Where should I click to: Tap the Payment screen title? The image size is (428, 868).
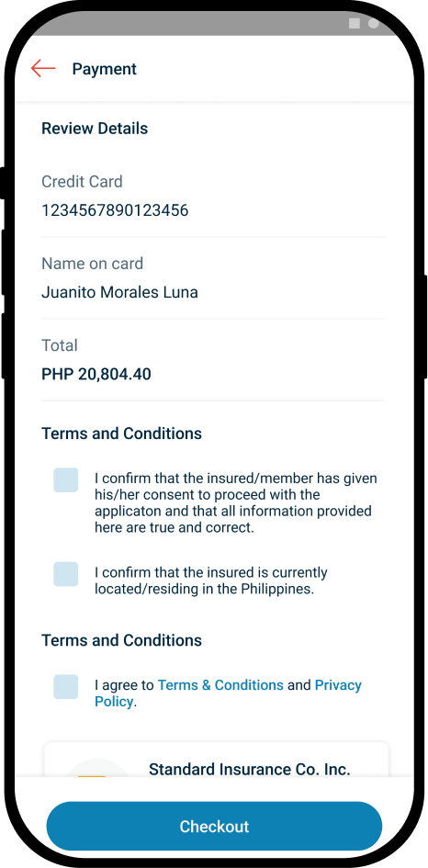[104, 69]
